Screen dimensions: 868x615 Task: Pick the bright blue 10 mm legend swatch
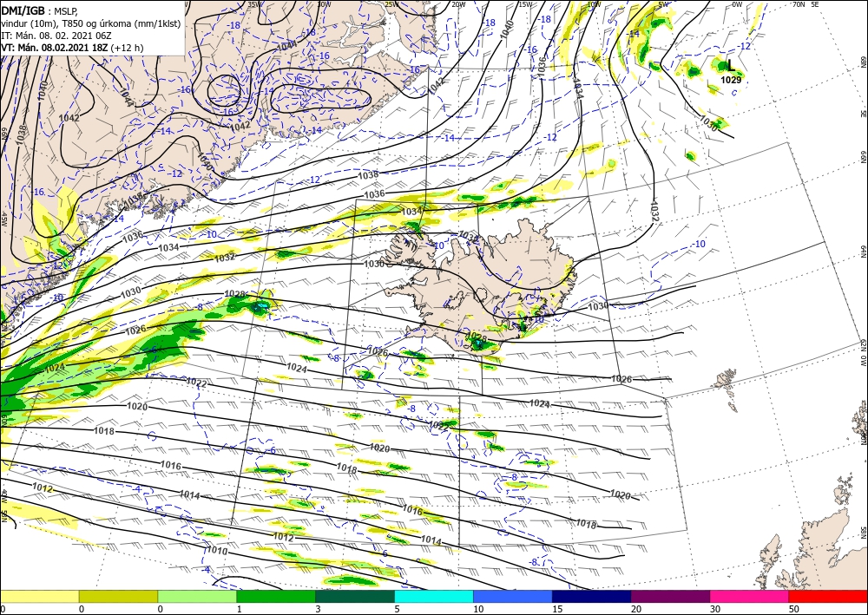point(513,596)
